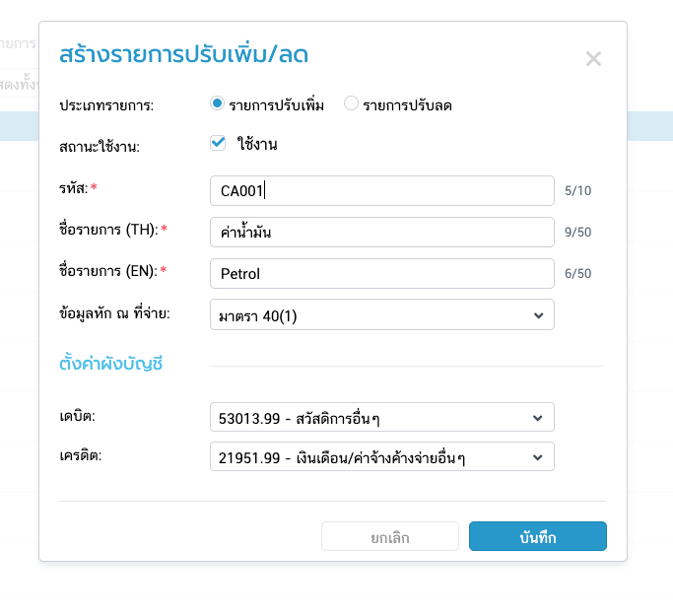Image resolution: width=673 pixels, height=616 pixels.
Task: Click the ประเภทรายการ label
Action: (x=113, y=104)
